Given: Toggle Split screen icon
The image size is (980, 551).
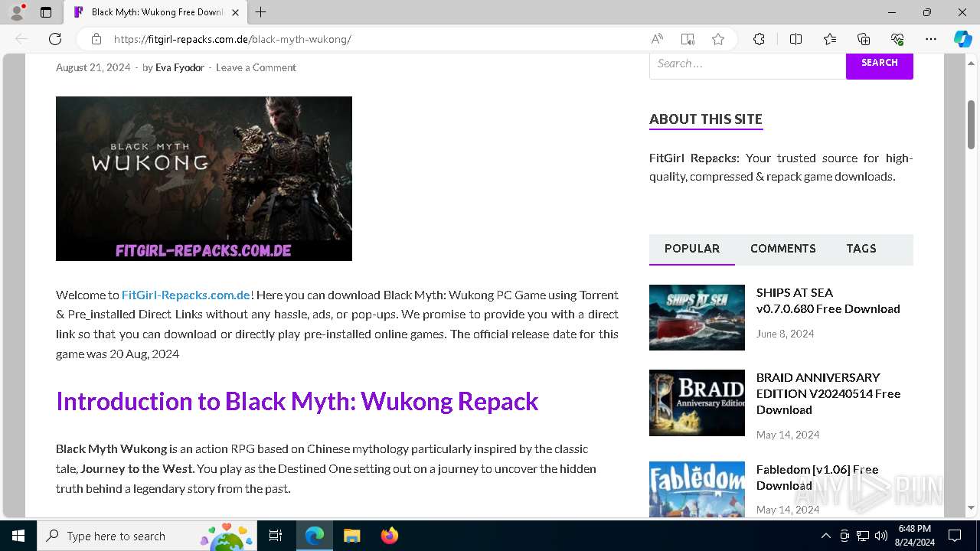Looking at the screenshot, I should coord(795,39).
